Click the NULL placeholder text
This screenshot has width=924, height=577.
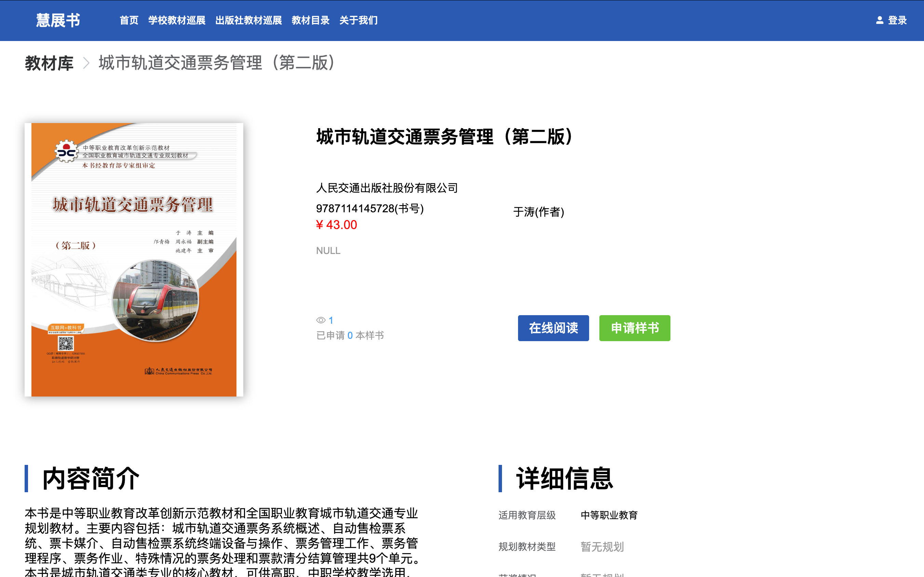[x=328, y=251]
